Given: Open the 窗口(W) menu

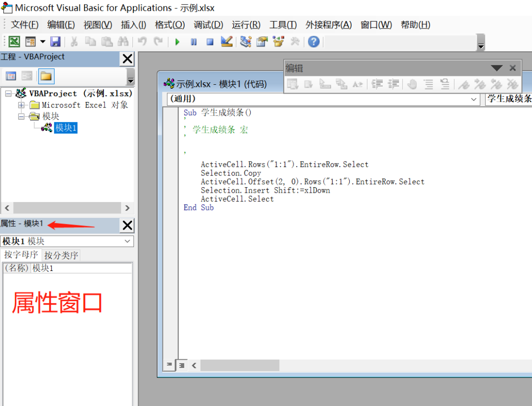Looking at the screenshot, I should (x=376, y=25).
